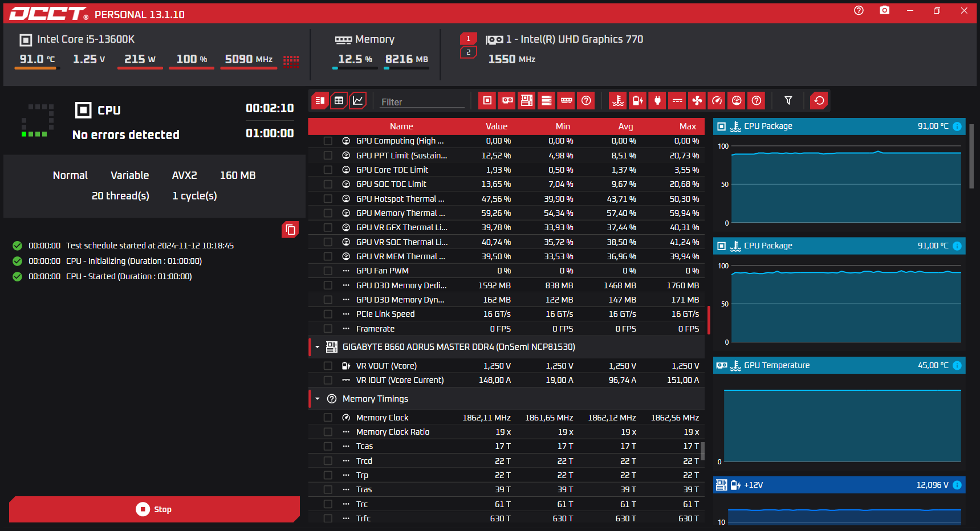Image resolution: width=980 pixels, height=531 pixels.
Task: Select GPU number 1 in header
Action: [x=469, y=39]
